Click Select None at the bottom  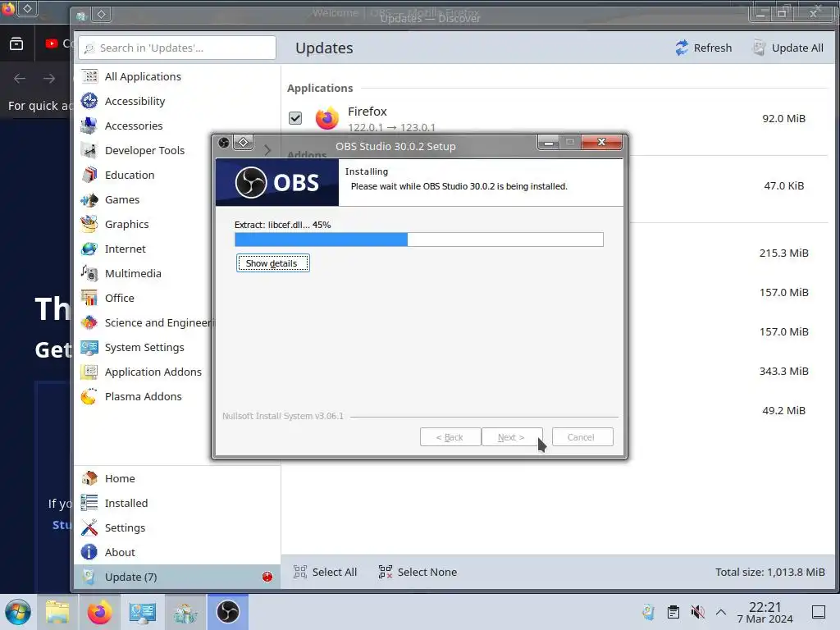pos(418,572)
